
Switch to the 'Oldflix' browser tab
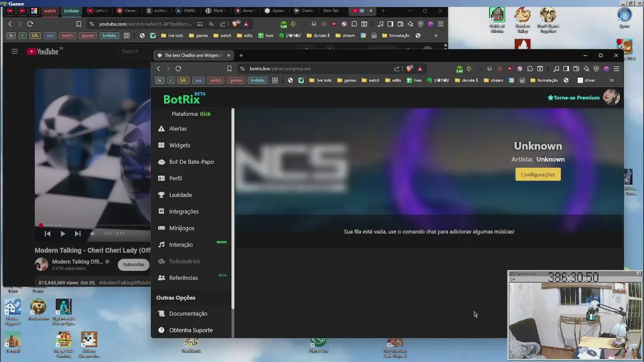(x=186, y=11)
